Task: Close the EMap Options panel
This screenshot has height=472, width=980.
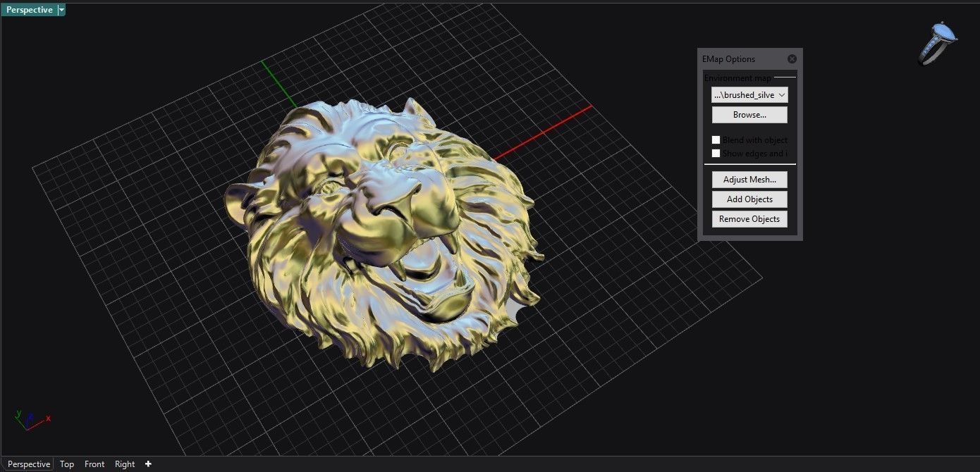Action: [x=792, y=59]
